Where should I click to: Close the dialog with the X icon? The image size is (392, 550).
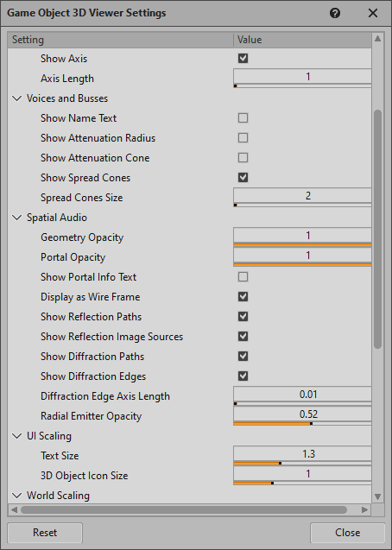[x=373, y=13]
